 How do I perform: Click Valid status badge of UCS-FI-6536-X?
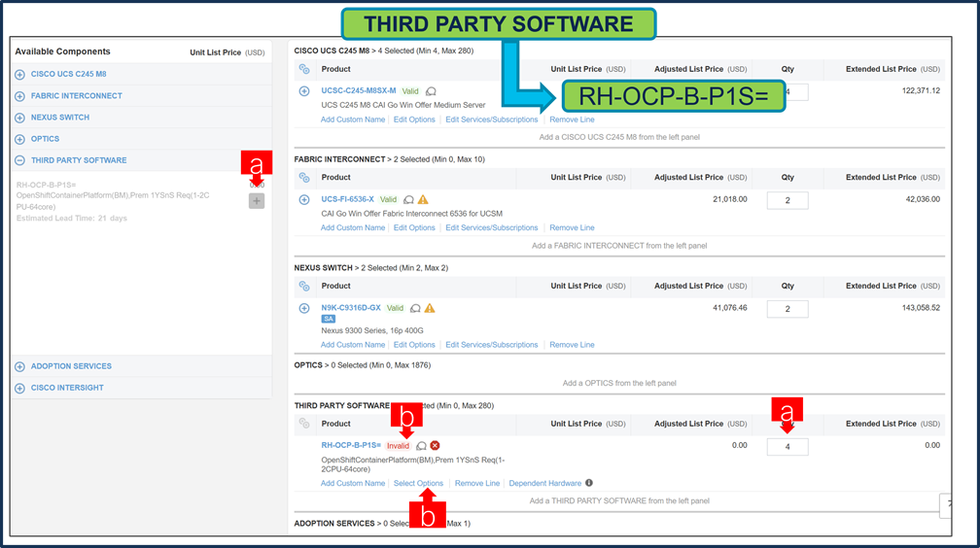(389, 199)
